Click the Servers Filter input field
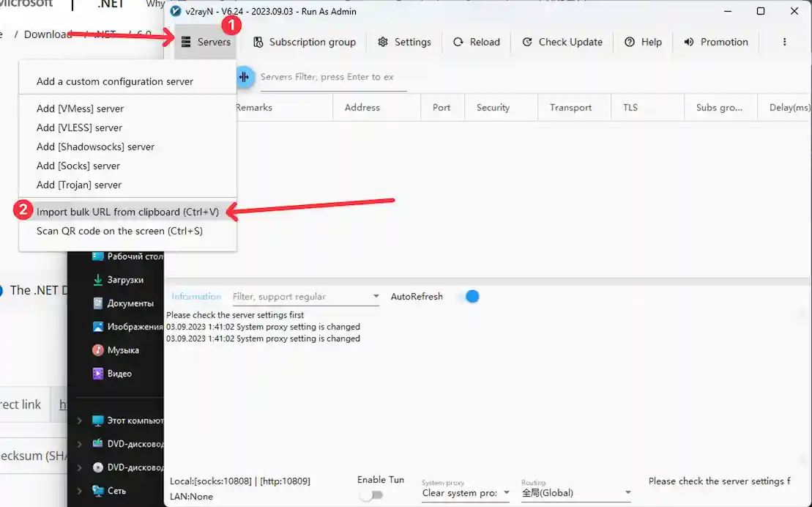 point(332,77)
